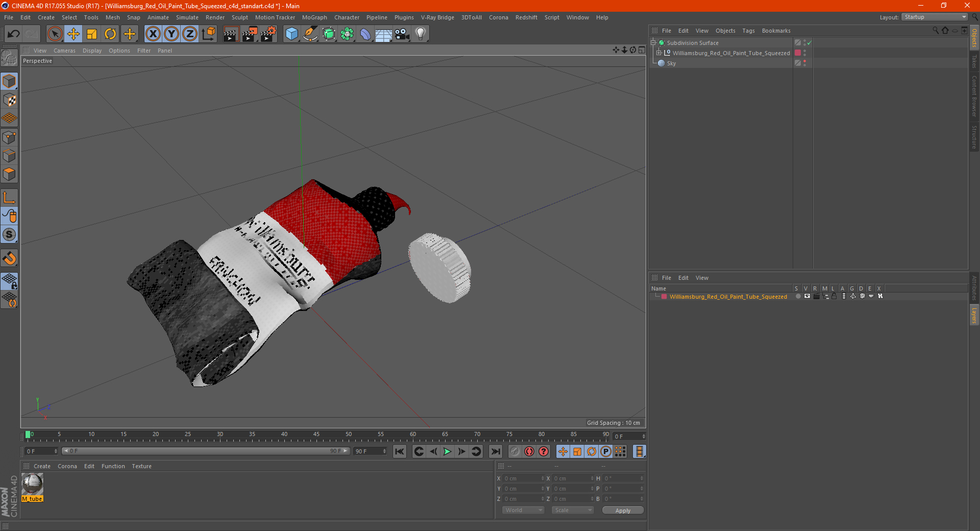Screen dimensions: 980x531
Task: Activate the Scale tool
Action: click(92, 34)
